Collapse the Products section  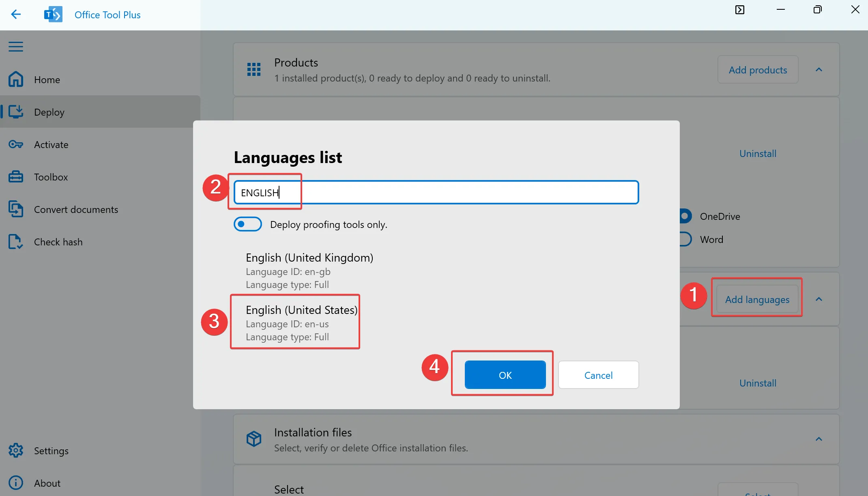(819, 69)
